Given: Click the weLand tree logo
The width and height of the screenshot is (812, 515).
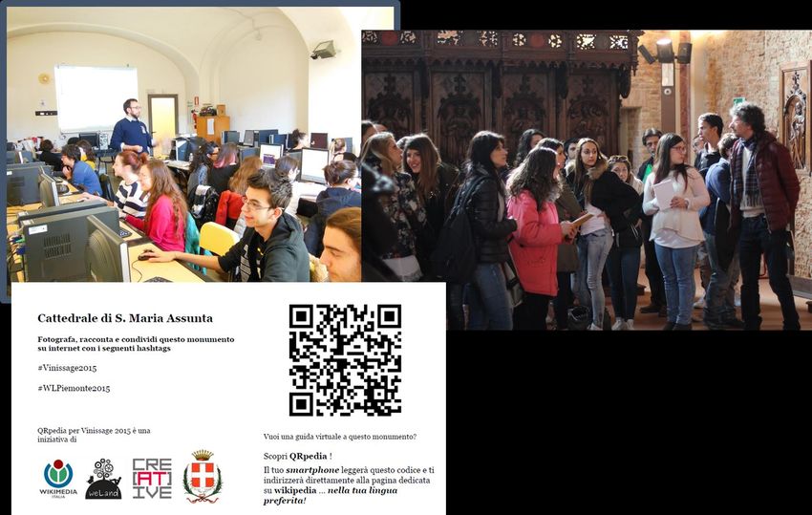Looking at the screenshot, I should (103, 479).
